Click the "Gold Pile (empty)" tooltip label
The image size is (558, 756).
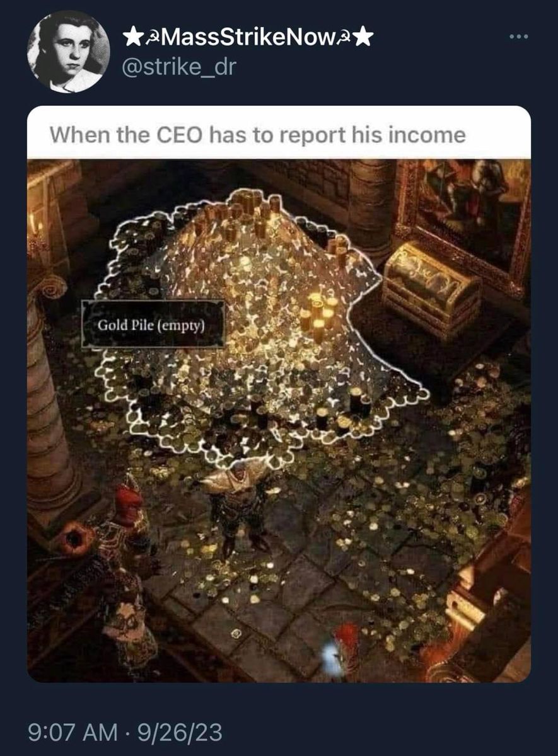click(x=153, y=324)
